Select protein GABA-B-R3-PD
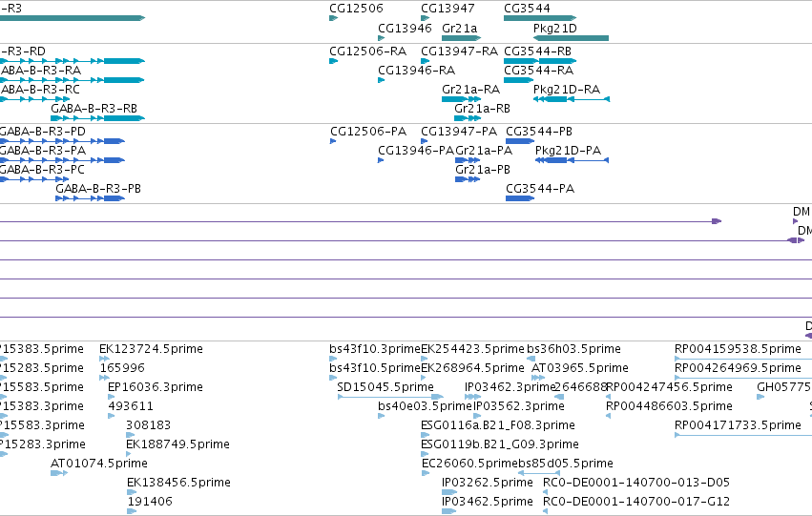 coord(42,132)
